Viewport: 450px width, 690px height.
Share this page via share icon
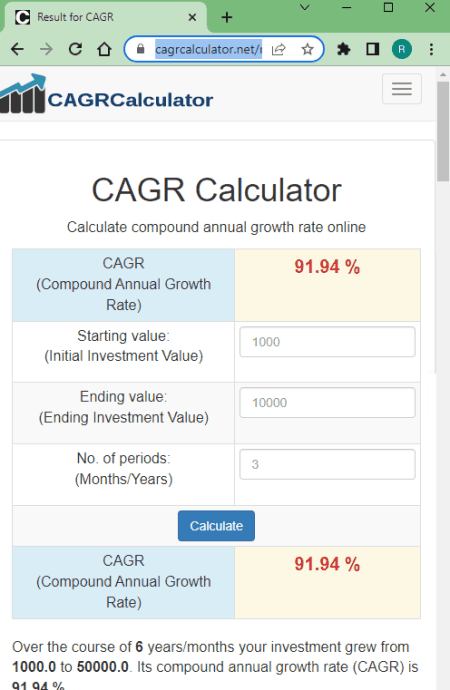[x=278, y=49]
